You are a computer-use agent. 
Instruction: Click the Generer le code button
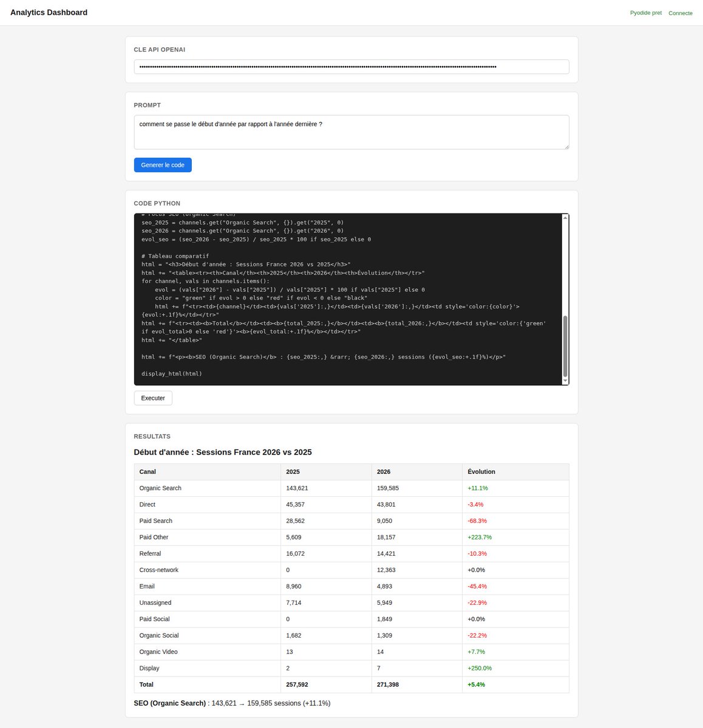click(x=163, y=165)
